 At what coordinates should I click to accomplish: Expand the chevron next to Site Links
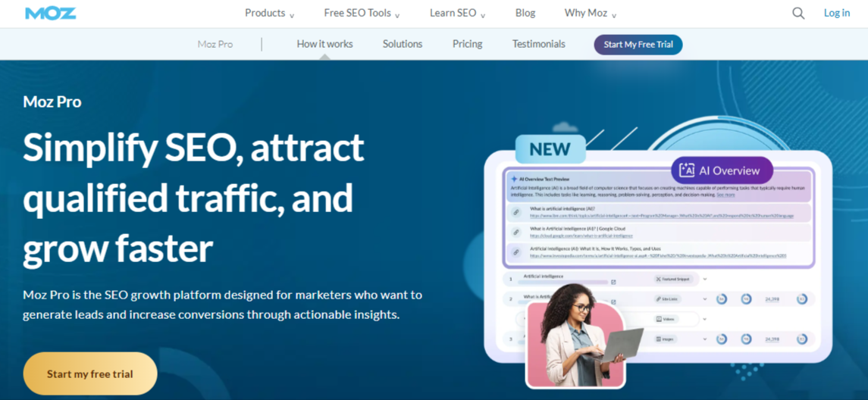point(705,299)
